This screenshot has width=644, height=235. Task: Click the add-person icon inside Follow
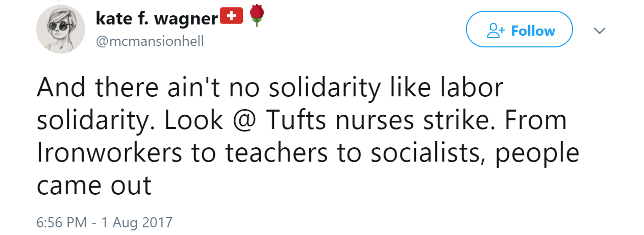[495, 31]
